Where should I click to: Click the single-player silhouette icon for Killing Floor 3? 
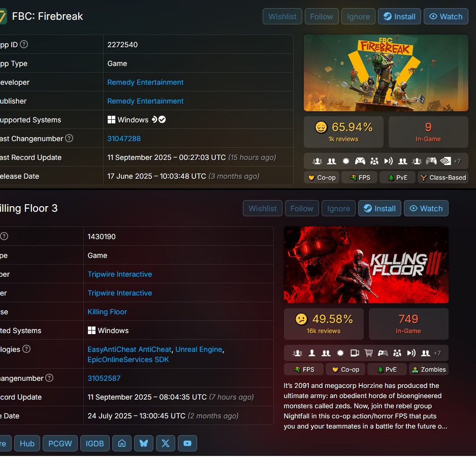312,353
